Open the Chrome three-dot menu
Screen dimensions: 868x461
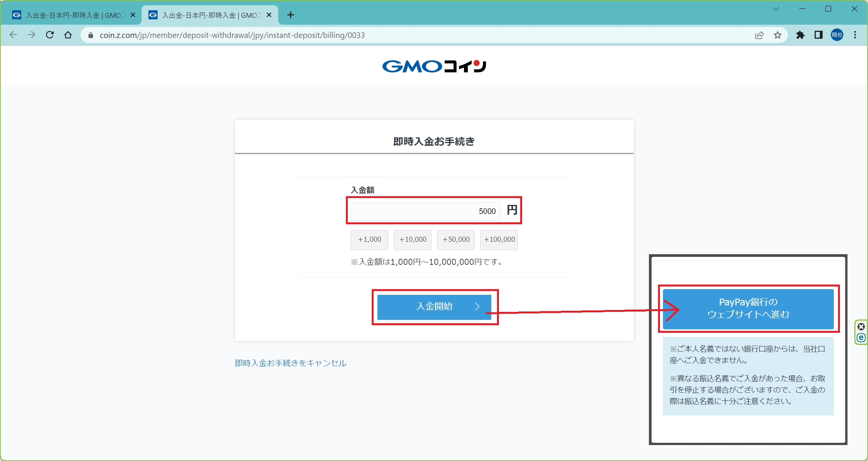coord(855,35)
